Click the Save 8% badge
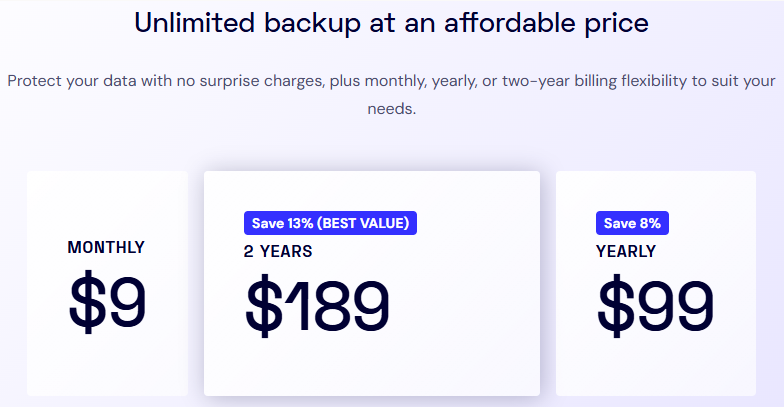This screenshot has height=407, width=784. point(632,223)
